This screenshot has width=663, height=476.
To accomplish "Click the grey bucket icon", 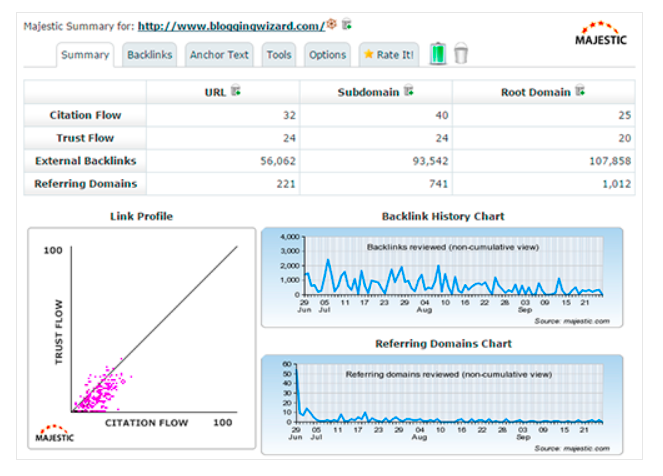I will coord(461,53).
